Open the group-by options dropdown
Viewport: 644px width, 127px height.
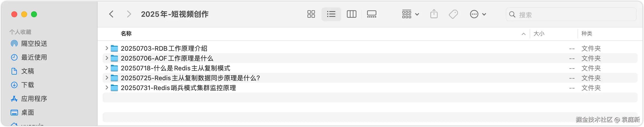coord(410,14)
